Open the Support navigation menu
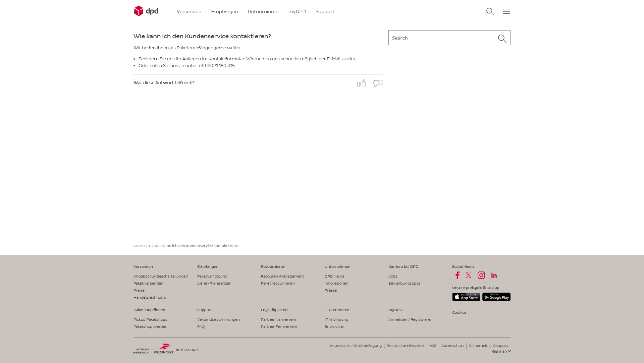The image size is (644, 363). click(x=325, y=11)
